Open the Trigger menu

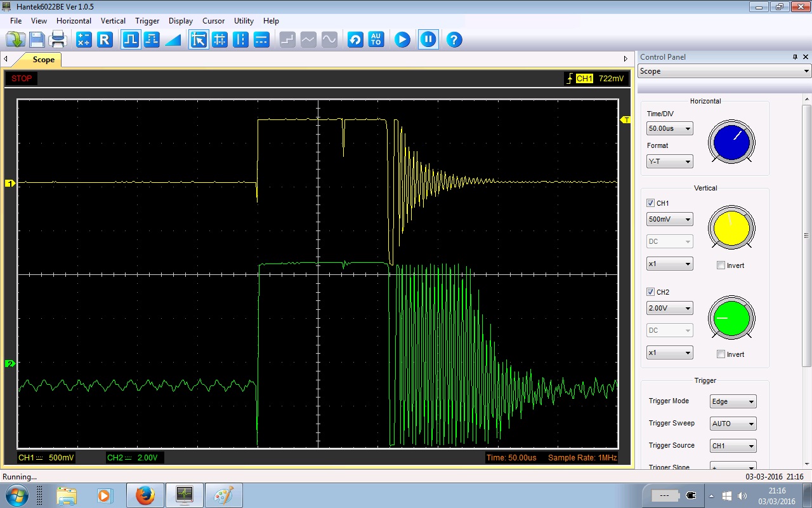pyautogui.click(x=147, y=21)
